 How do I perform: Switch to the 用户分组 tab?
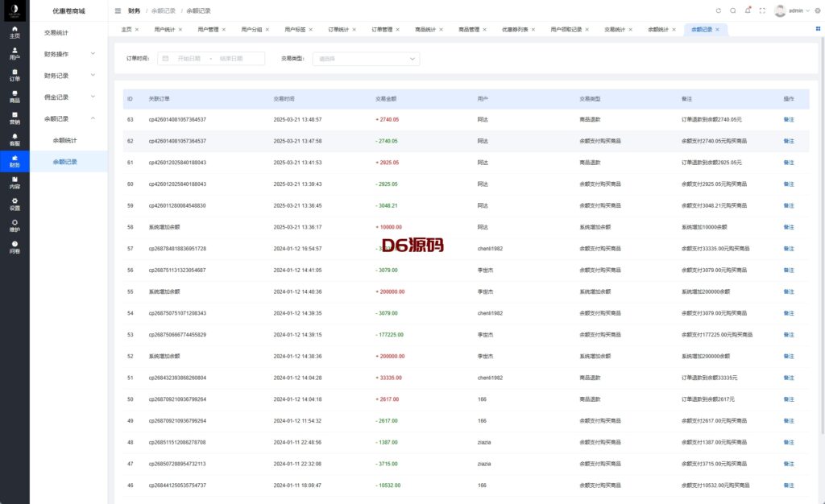251,30
